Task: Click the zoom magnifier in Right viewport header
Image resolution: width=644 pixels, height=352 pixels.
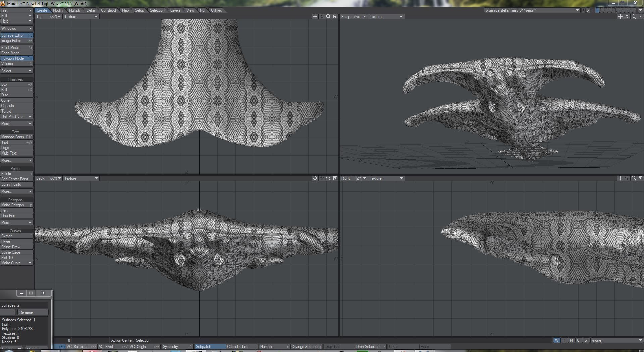Action: tap(634, 178)
